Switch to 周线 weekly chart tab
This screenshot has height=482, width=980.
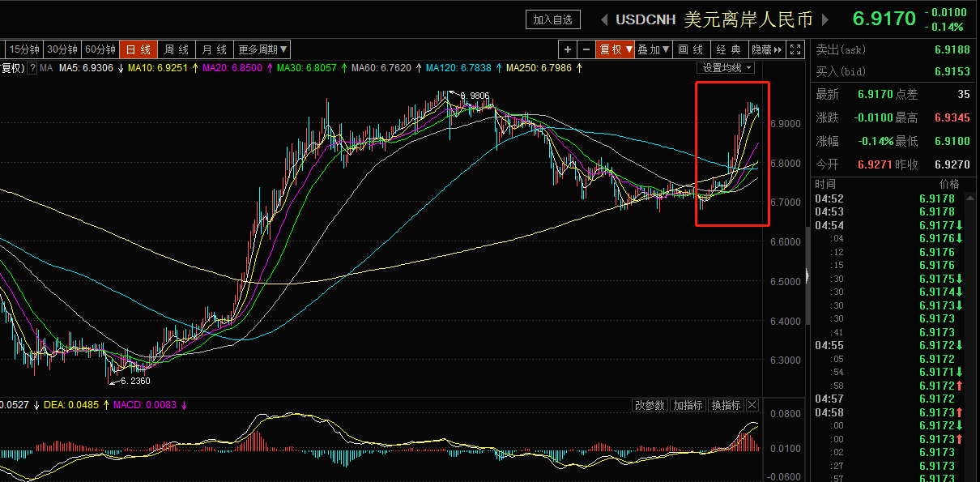[177, 49]
